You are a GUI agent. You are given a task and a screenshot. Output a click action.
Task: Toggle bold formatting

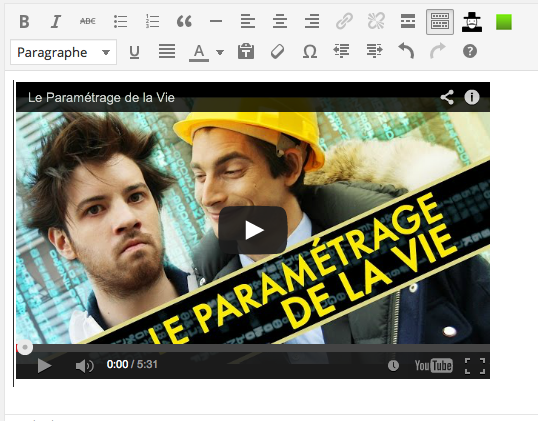(24, 22)
